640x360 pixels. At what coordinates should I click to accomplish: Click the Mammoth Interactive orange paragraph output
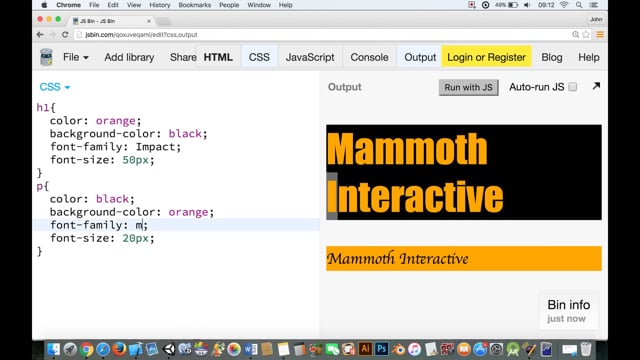tap(464, 258)
